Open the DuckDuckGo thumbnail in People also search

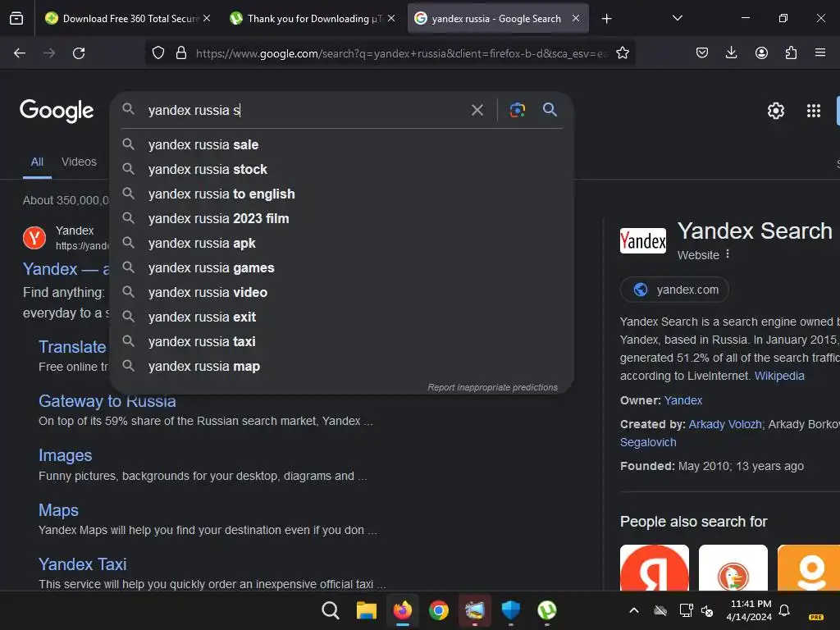733,568
